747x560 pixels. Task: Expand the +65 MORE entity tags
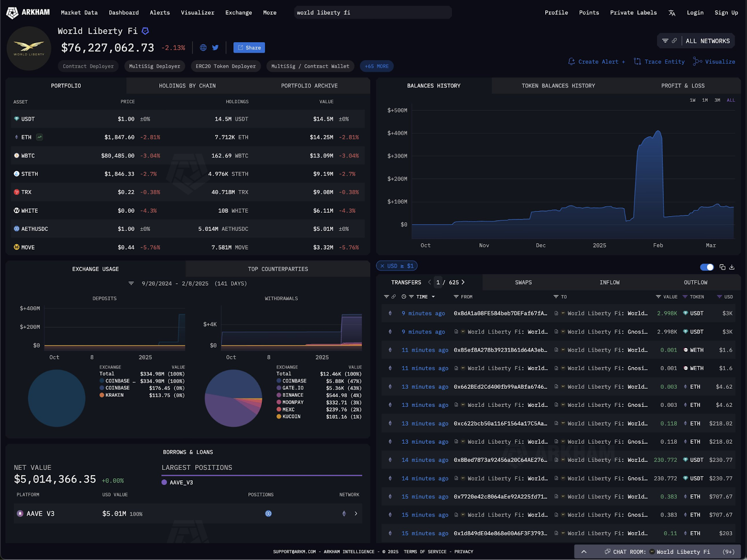point(376,66)
